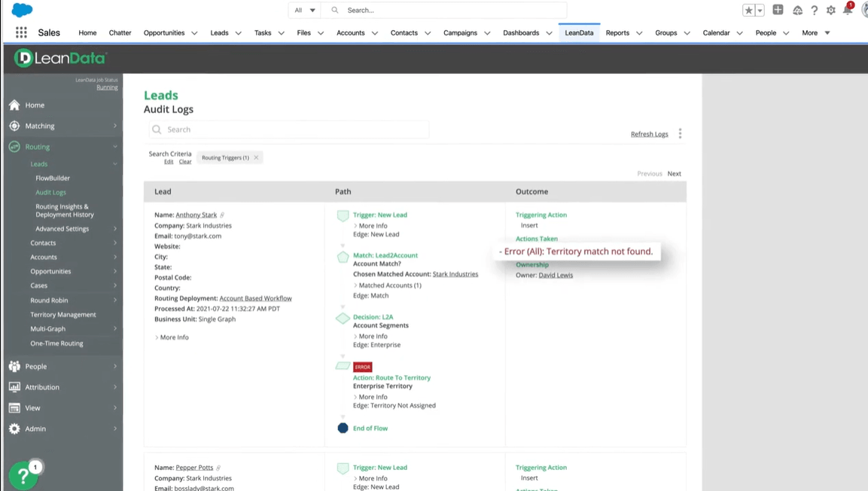
Task: Expand More Info under Enterprise Territory
Action: [x=370, y=397]
